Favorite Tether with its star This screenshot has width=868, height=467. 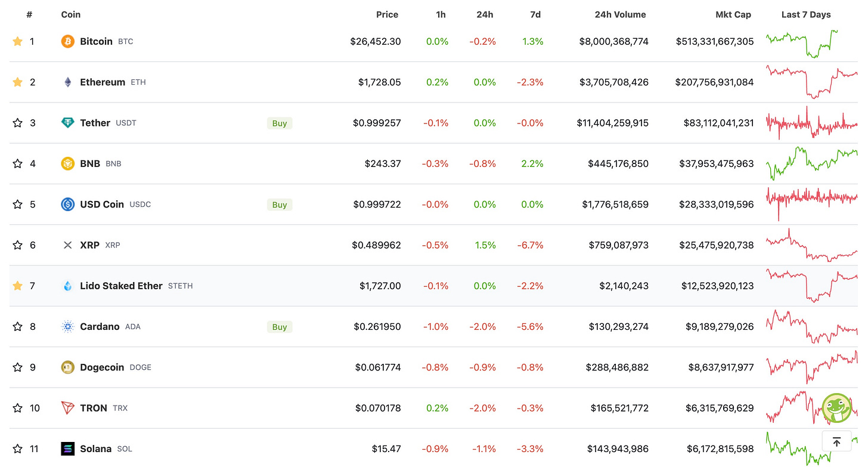coord(17,123)
